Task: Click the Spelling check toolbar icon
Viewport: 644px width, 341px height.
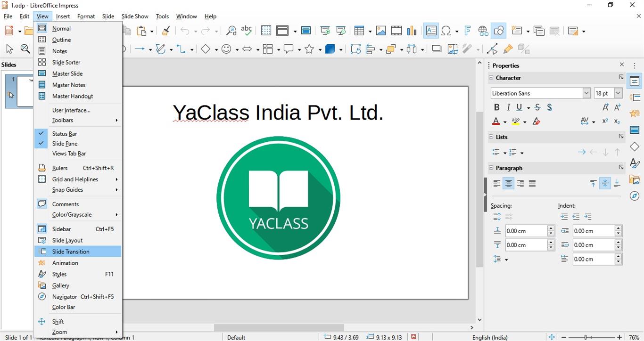Action: point(246,31)
